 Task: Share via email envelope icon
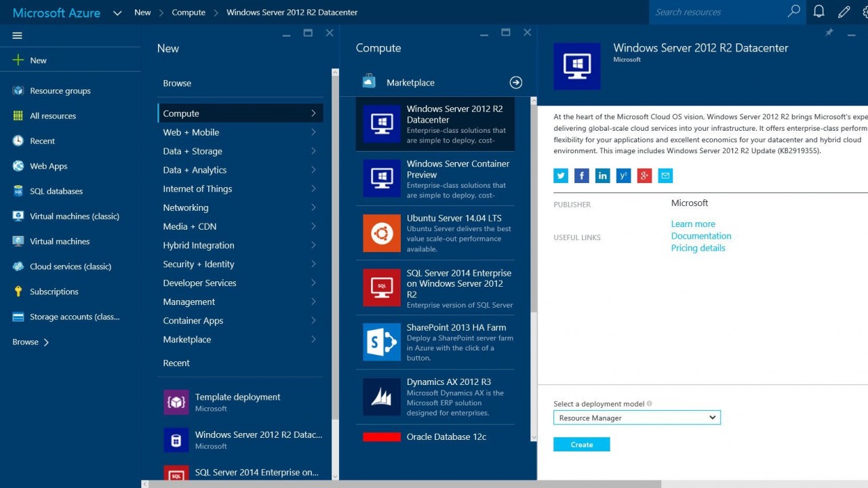coord(665,176)
